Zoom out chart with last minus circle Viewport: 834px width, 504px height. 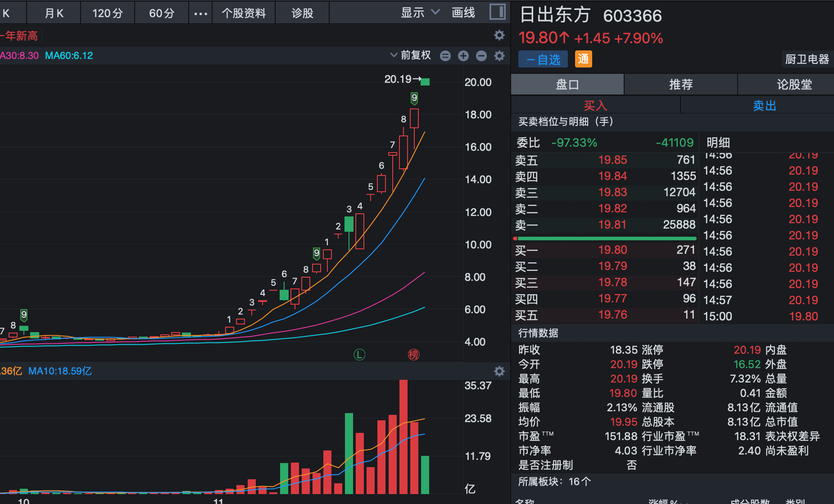[x=481, y=56]
